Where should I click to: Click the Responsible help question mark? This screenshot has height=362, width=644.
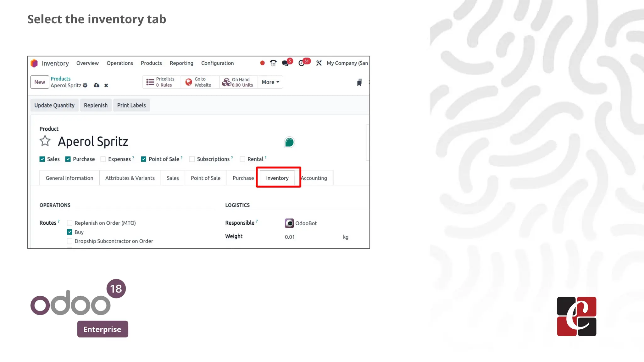[257, 221]
